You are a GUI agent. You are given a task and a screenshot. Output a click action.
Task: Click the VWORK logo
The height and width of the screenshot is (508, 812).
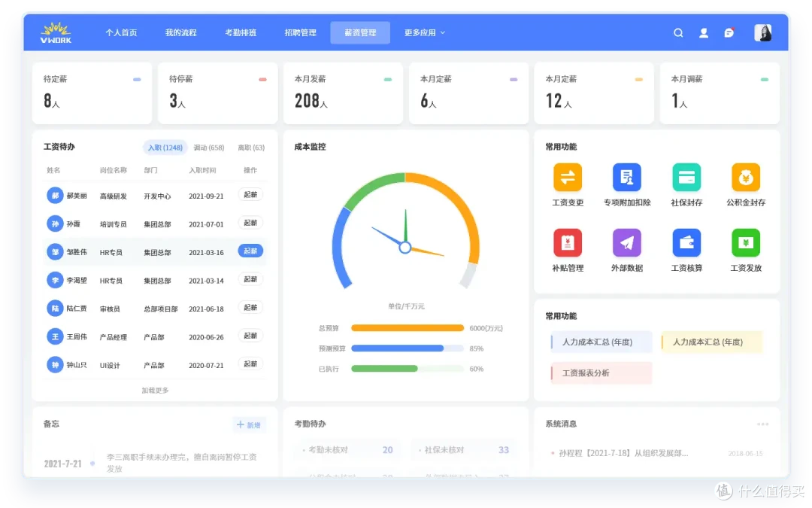tap(56, 32)
